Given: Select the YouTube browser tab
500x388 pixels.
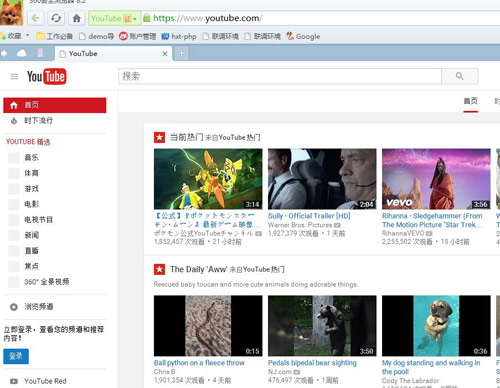Looking at the screenshot, I should tap(114, 54).
